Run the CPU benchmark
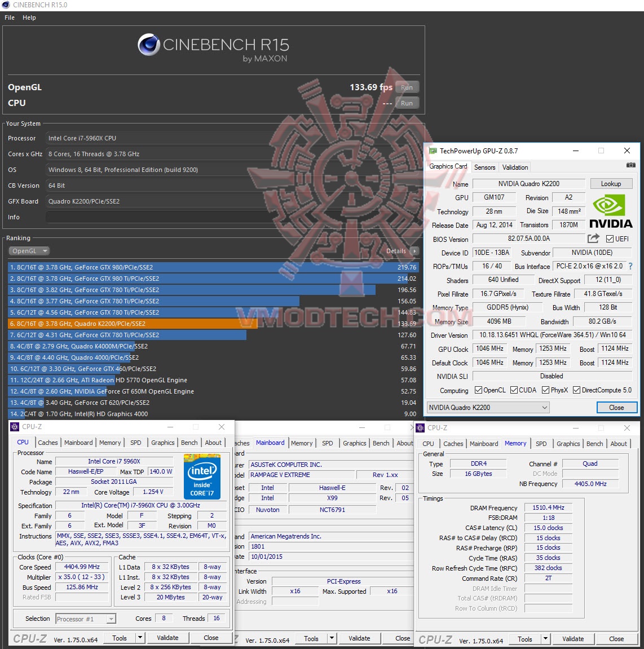Image resolution: width=644 pixels, height=649 pixels. click(407, 103)
